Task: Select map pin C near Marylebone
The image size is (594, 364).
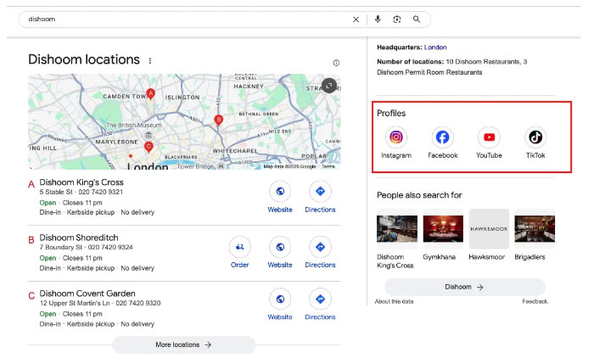Action: [x=148, y=147]
